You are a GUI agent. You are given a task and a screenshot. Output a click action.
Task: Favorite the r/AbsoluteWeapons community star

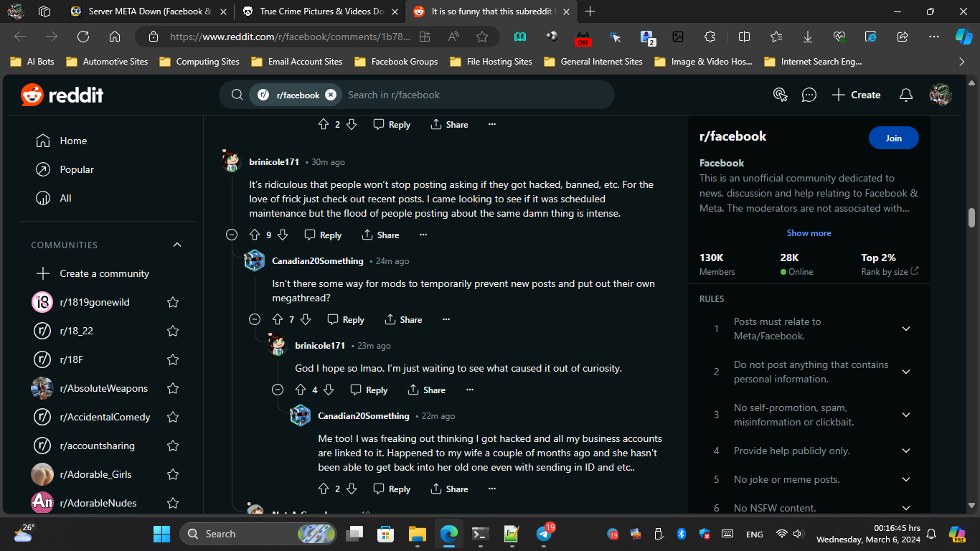(173, 388)
